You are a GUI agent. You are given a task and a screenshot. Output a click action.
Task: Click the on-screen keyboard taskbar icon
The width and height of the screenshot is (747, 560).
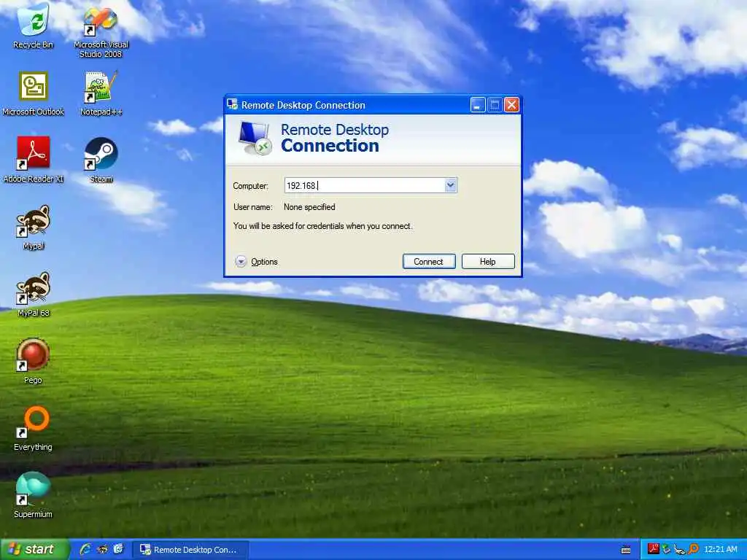coord(626,550)
